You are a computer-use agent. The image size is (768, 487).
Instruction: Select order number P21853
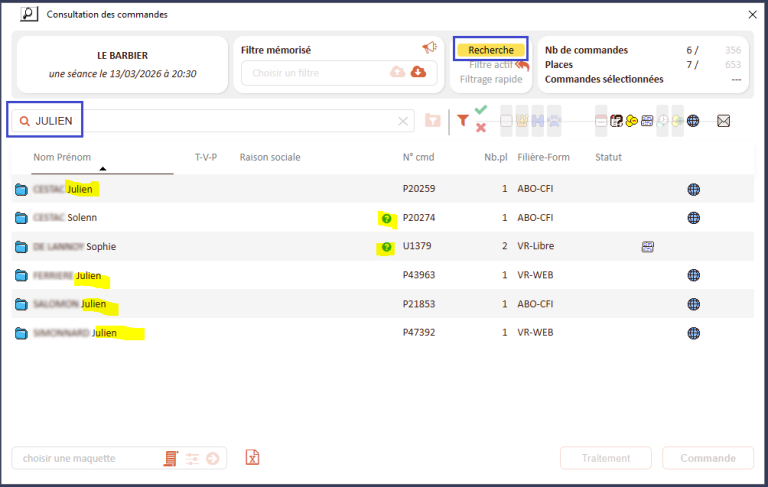click(x=419, y=304)
